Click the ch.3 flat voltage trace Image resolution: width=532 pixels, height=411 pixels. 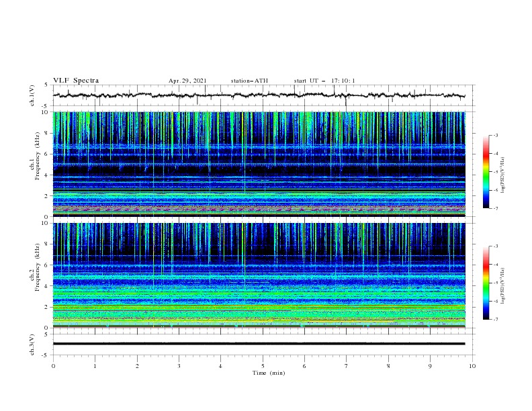pyautogui.click(x=259, y=344)
